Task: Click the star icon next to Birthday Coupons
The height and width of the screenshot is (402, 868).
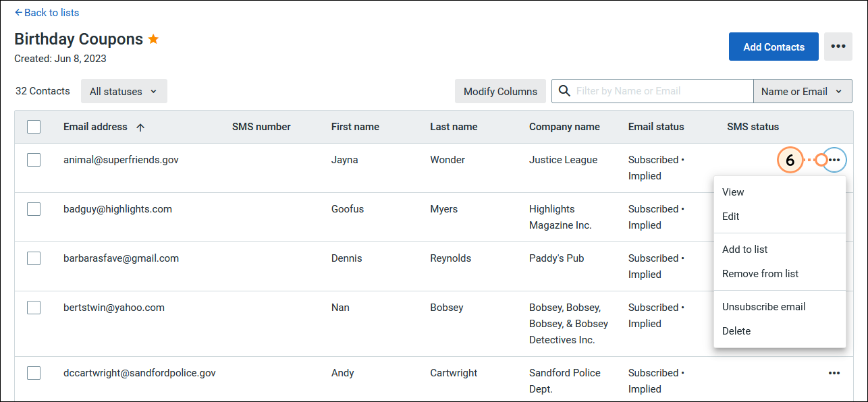Action: pos(153,38)
